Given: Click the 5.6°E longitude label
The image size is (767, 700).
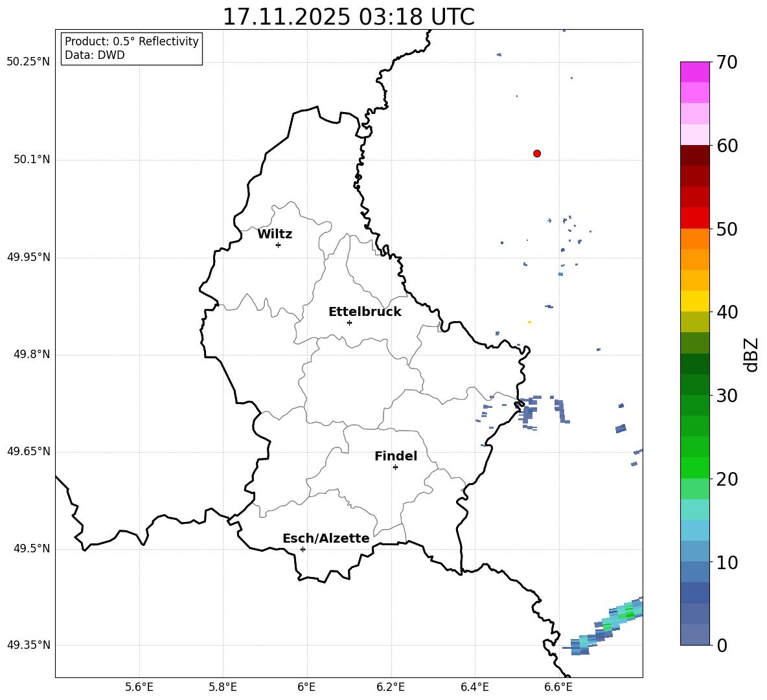Looking at the screenshot, I should point(139,687).
